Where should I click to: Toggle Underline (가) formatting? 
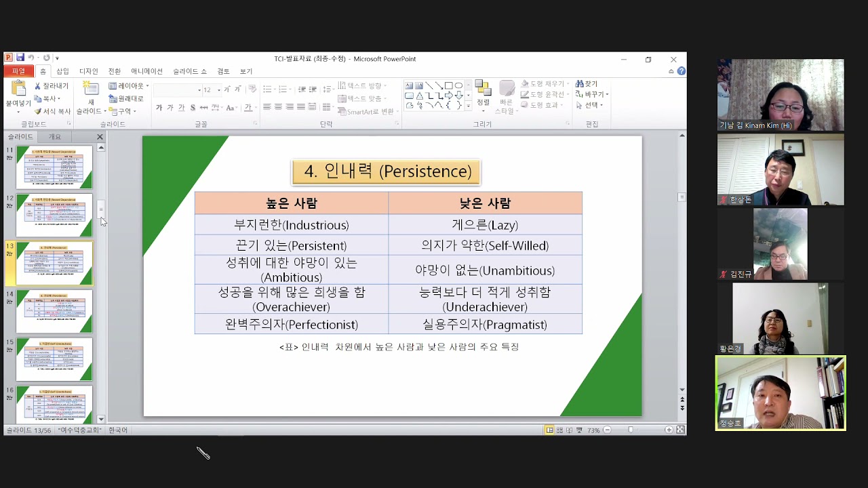pyautogui.click(x=181, y=108)
